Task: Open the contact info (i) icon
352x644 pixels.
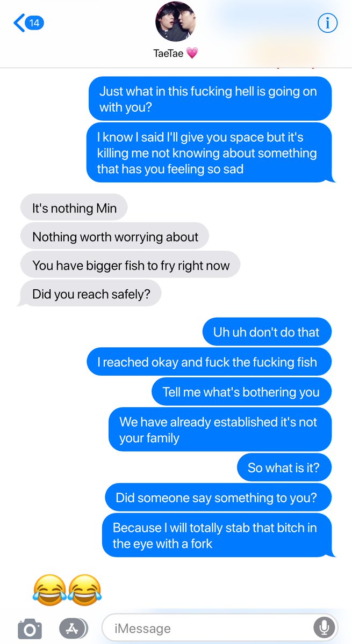Action: (327, 23)
